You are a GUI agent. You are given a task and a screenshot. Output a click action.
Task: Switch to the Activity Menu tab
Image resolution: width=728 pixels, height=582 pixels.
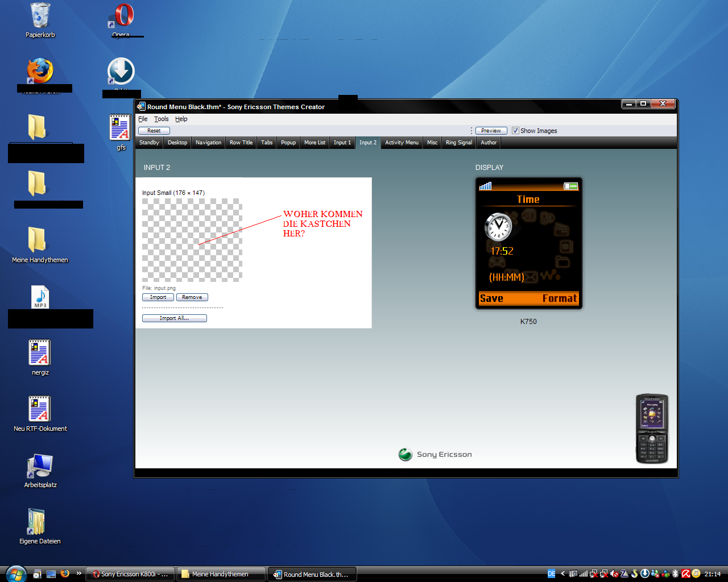pyautogui.click(x=402, y=143)
